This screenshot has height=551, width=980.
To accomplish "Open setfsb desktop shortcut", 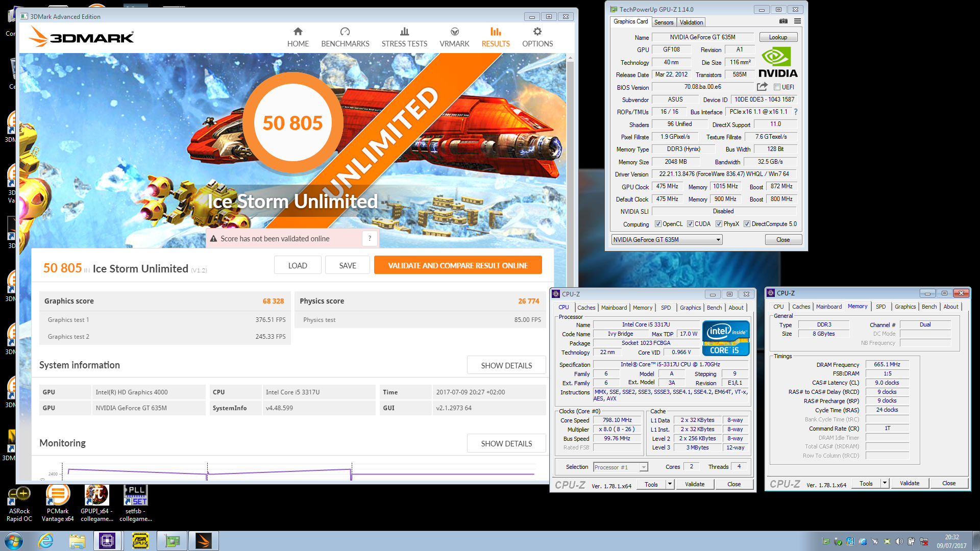I will [x=136, y=504].
